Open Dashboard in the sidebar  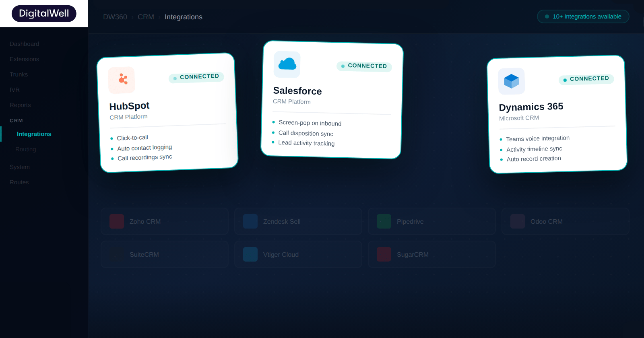tap(25, 44)
